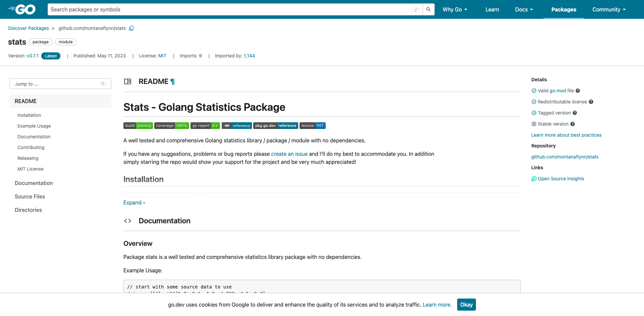Click the README book icon
Viewport: 644px width, 316px height.
pyautogui.click(x=127, y=82)
